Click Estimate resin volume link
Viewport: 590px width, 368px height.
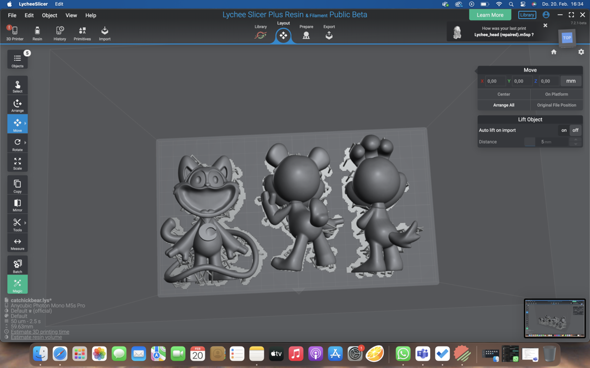click(x=36, y=337)
